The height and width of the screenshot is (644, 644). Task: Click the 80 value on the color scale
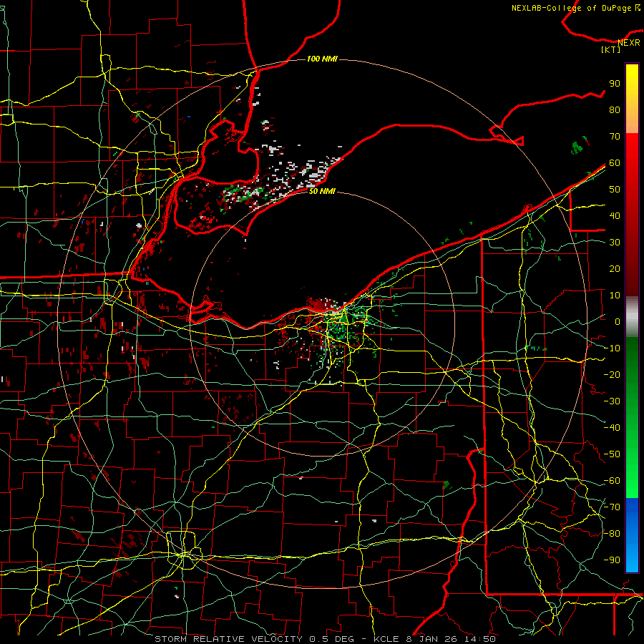[x=615, y=109]
